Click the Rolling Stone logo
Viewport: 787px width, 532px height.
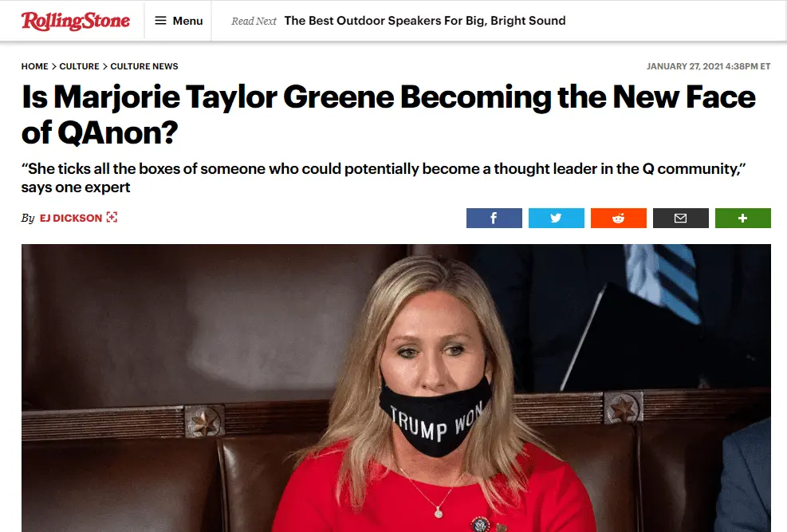tap(75, 21)
